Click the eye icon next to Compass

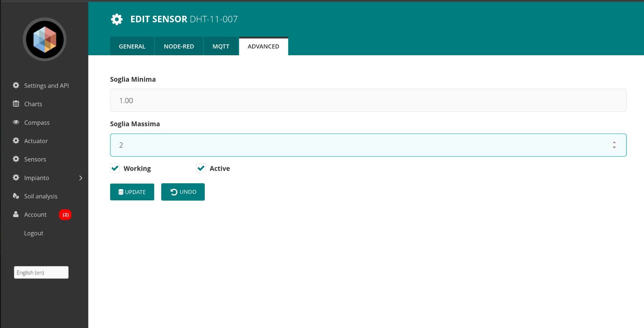click(16, 122)
